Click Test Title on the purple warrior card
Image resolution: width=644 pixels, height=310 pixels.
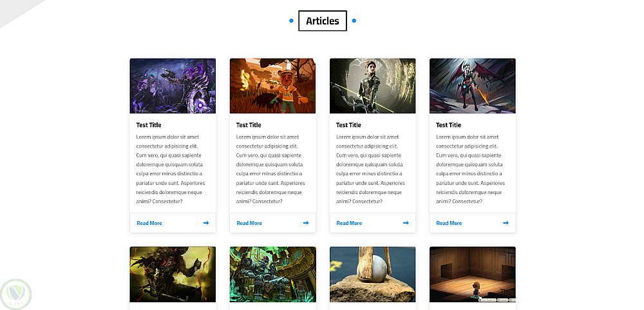149,125
